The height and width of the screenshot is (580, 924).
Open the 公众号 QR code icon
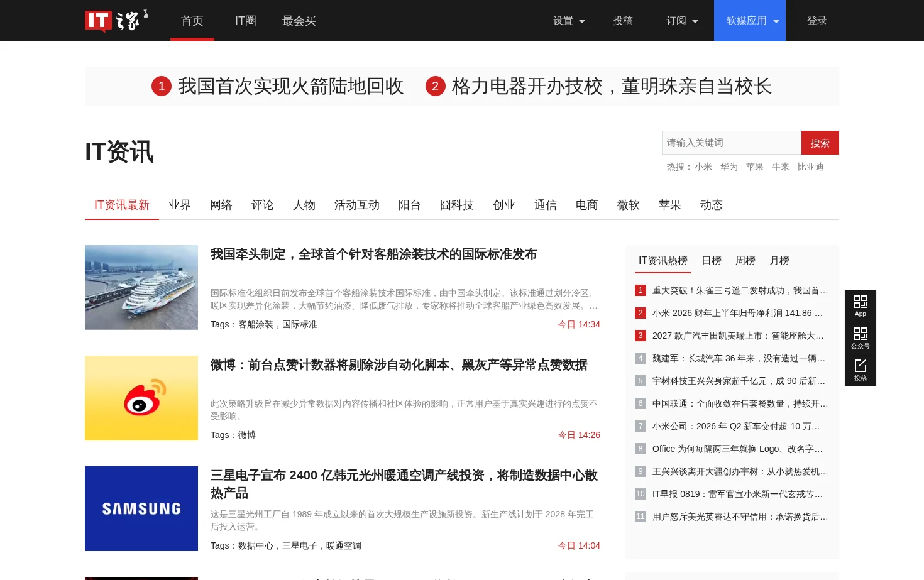pos(861,338)
